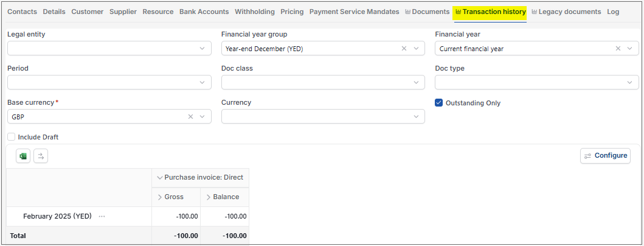The image size is (644, 246).
Task: Click the arrow swap icon beside Excel
Action: point(41,156)
